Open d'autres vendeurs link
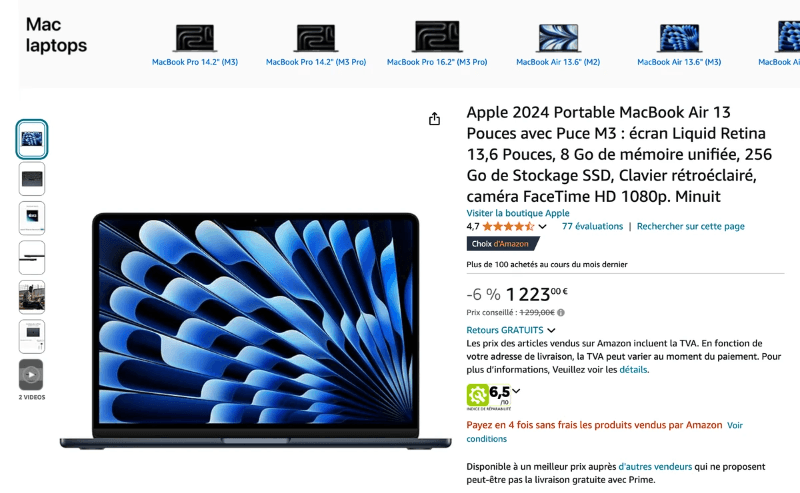This screenshot has height=493, width=800. (x=655, y=466)
